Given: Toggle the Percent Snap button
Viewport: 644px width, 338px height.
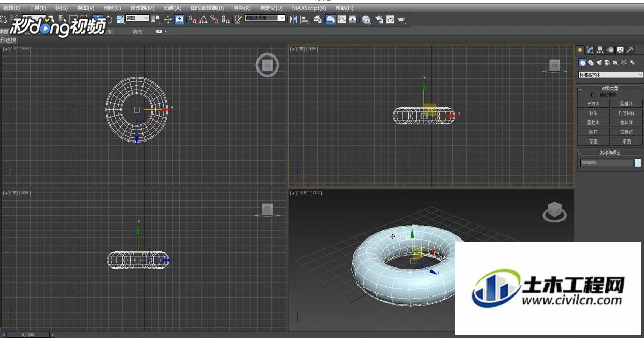Looking at the screenshot, I should point(214,19).
